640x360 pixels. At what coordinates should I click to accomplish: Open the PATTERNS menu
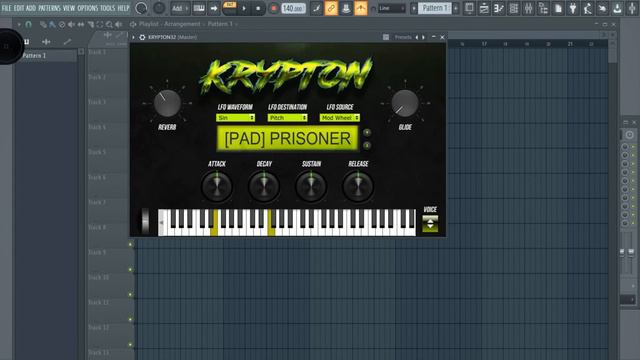pos(49,8)
